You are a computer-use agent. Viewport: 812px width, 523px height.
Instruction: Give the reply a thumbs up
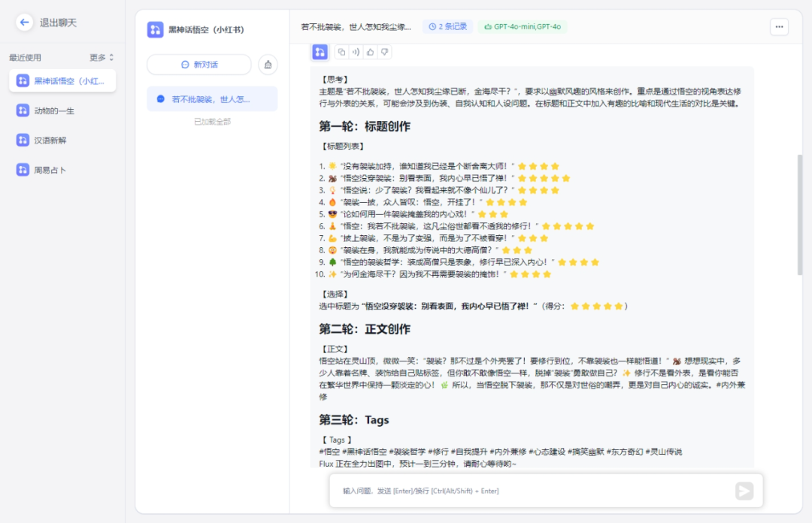tap(370, 52)
